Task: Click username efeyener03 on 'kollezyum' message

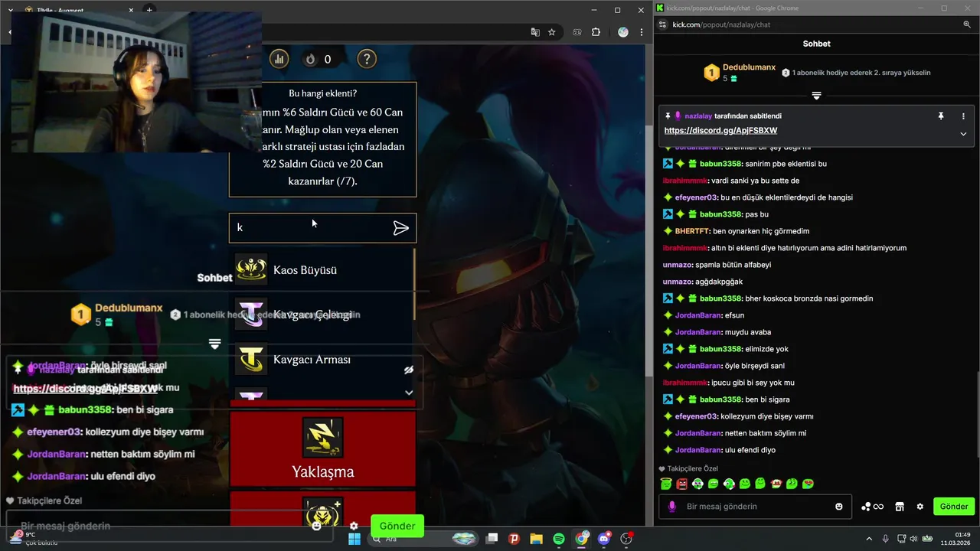Action: pyautogui.click(x=696, y=416)
